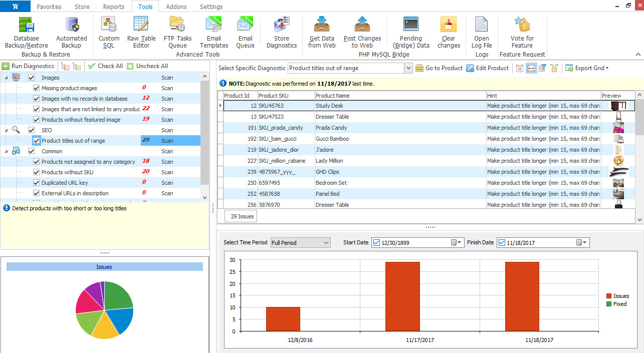The image size is (644, 353).
Task: Open the Email Templates tool
Action: (x=214, y=33)
